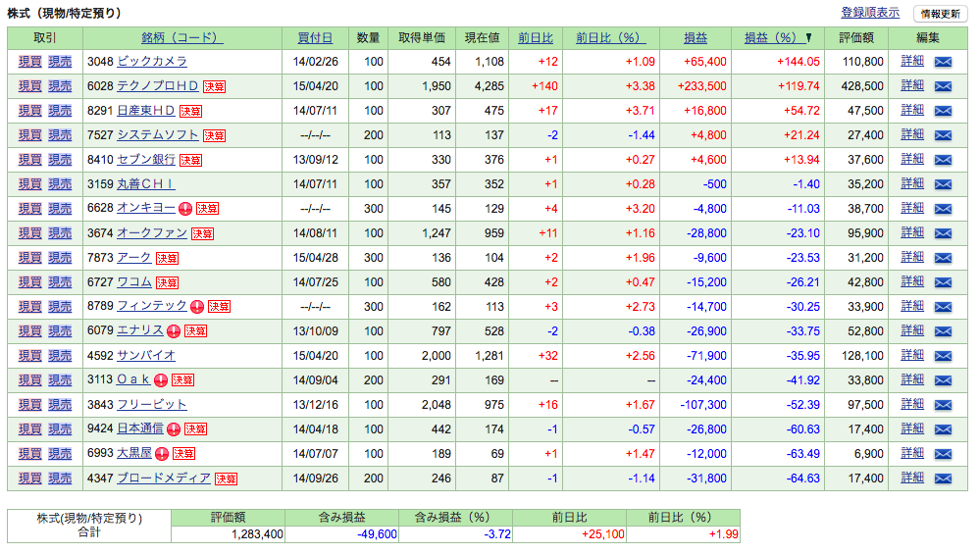Click the mail icon in 日本通信 row

click(x=943, y=429)
